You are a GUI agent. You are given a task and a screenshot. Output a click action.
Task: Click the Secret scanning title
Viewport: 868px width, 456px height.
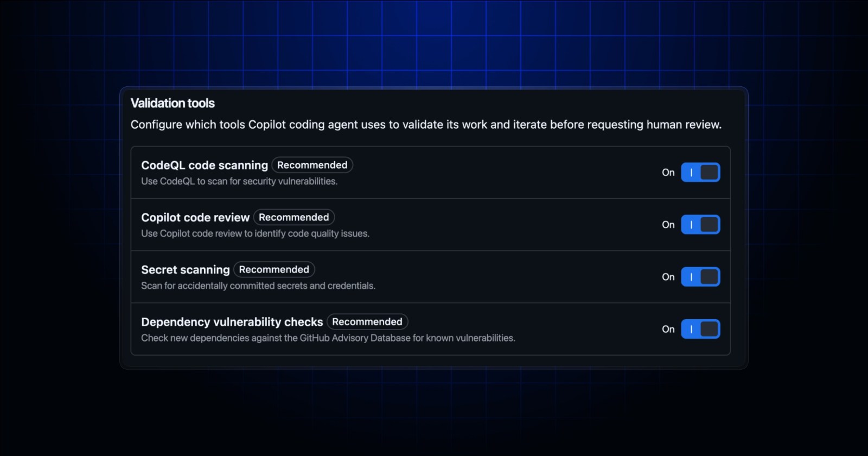point(186,270)
